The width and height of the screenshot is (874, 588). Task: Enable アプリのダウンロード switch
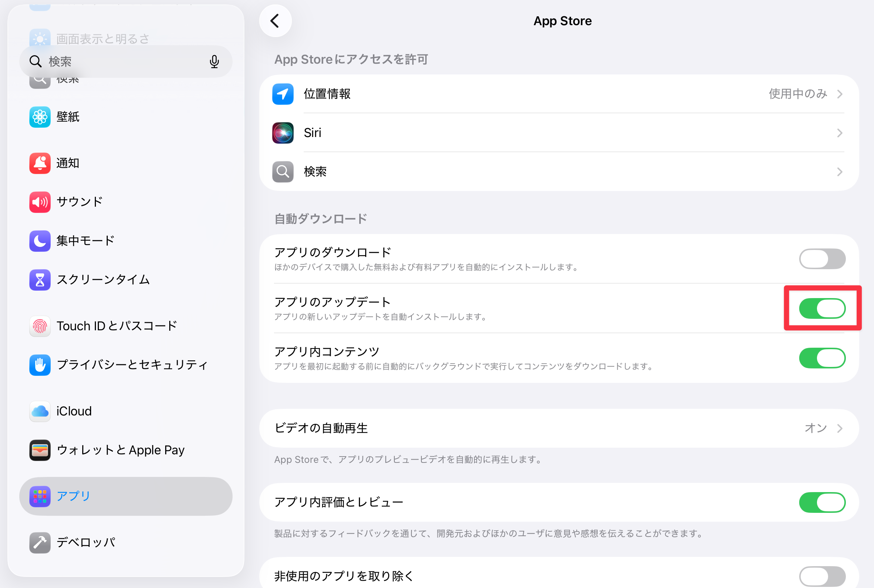822,259
